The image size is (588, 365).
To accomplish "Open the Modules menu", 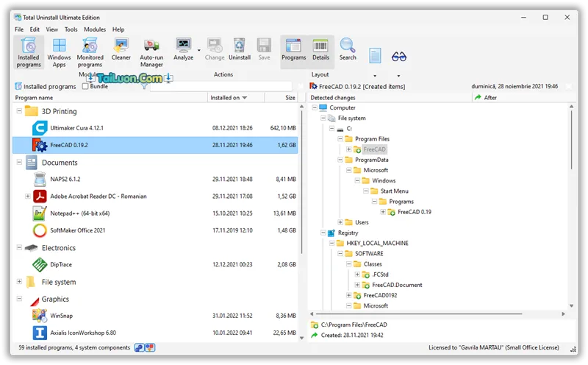I will tap(95, 29).
